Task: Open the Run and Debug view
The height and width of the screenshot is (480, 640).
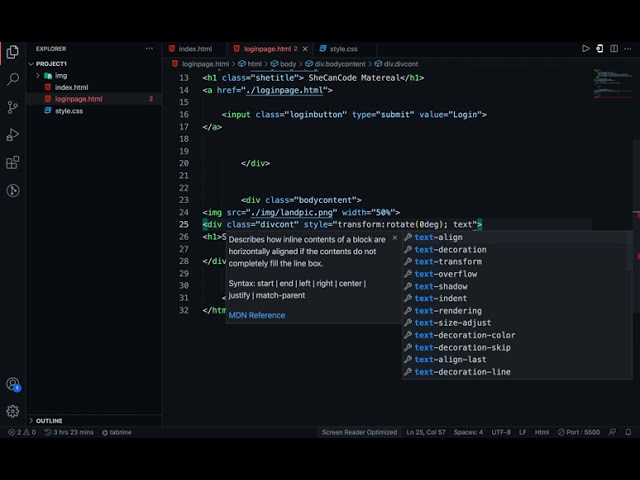Action: pyautogui.click(x=13, y=135)
